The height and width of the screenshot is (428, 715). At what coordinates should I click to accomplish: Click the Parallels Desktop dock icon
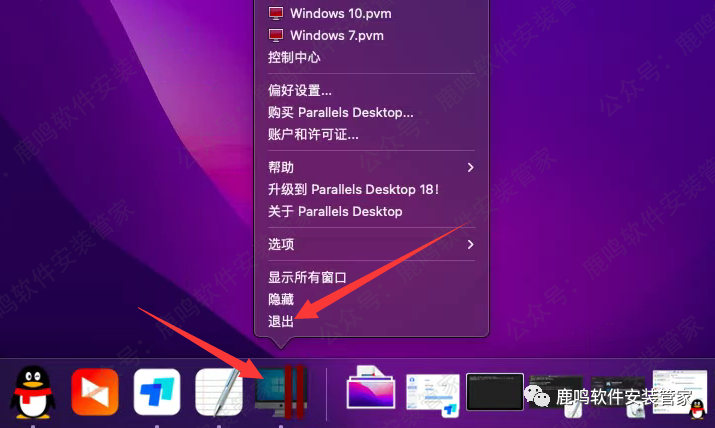tap(283, 390)
